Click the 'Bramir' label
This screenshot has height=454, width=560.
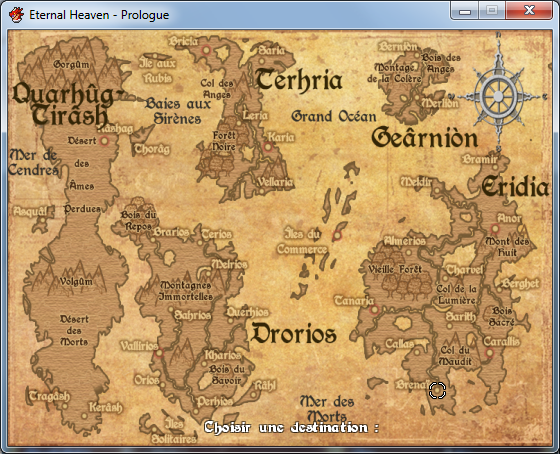tap(480, 159)
